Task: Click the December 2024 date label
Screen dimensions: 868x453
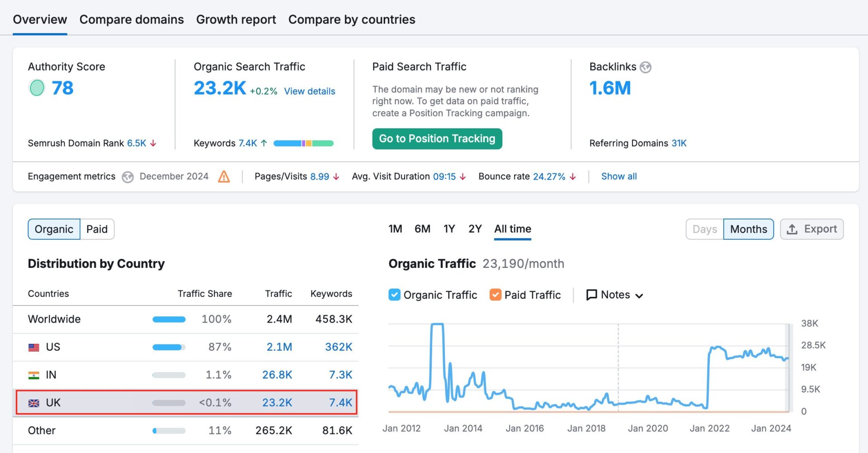Action: pos(174,176)
